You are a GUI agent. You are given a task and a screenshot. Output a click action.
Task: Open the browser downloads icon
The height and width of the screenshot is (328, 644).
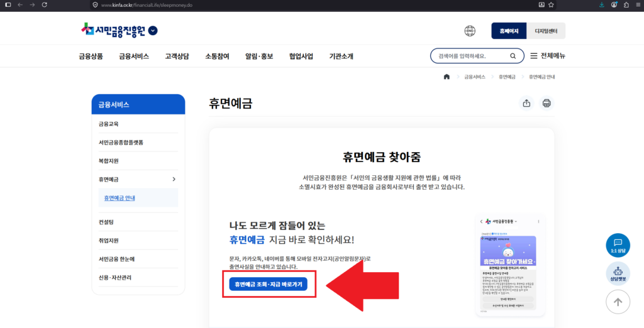[602, 4]
